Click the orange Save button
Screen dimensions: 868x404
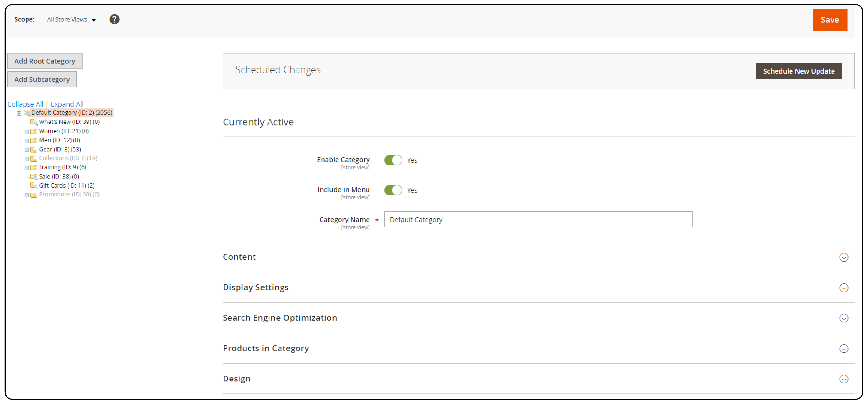830,20
